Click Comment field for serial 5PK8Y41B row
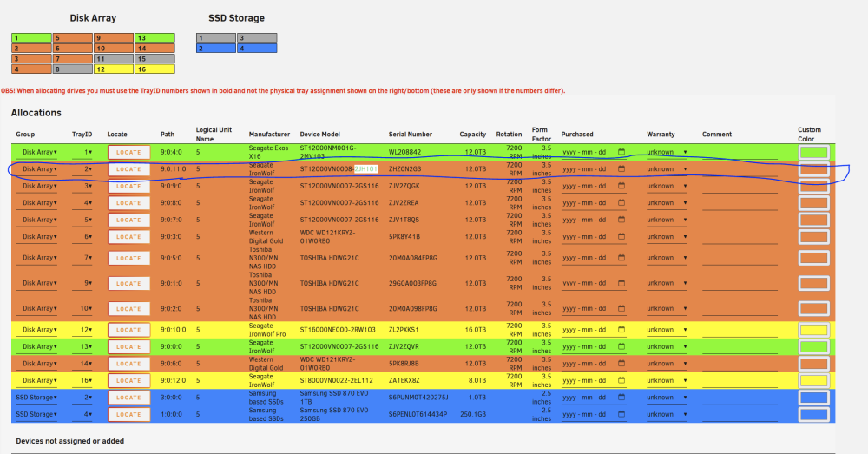 tap(740, 237)
